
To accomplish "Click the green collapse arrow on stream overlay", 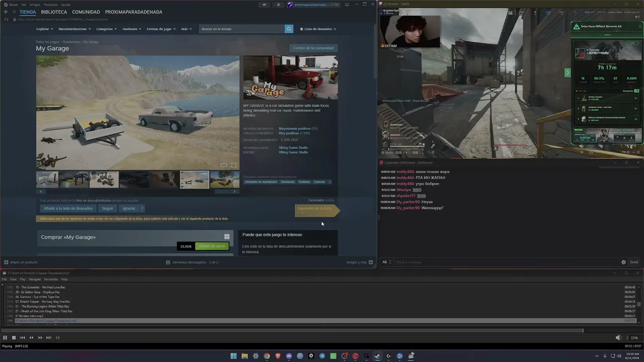I will pos(568,72).
